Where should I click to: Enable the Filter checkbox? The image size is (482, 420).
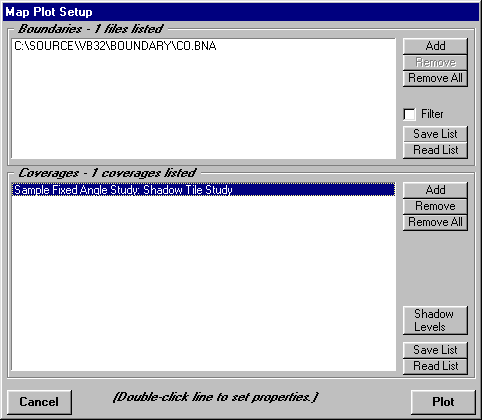coord(409,114)
